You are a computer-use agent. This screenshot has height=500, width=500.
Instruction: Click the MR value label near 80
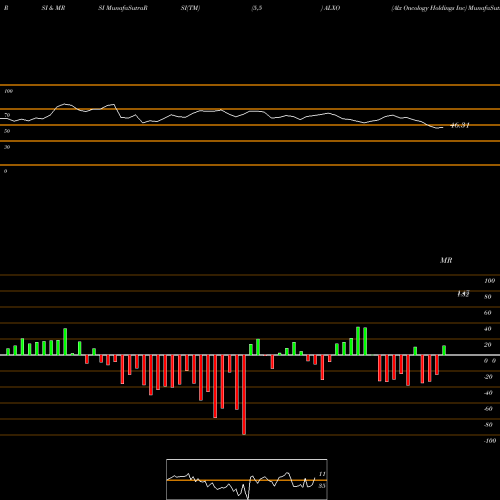pyautogui.click(x=463, y=294)
